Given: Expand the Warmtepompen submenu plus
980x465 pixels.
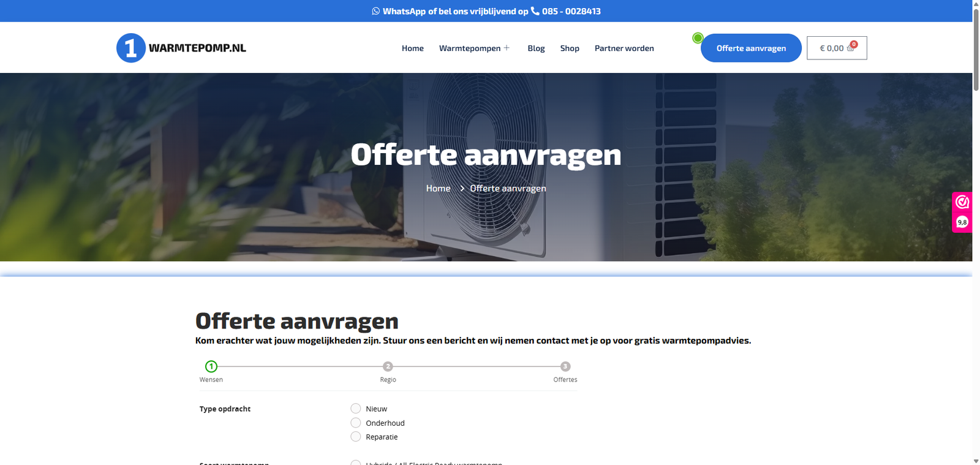Looking at the screenshot, I should tap(507, 48).
